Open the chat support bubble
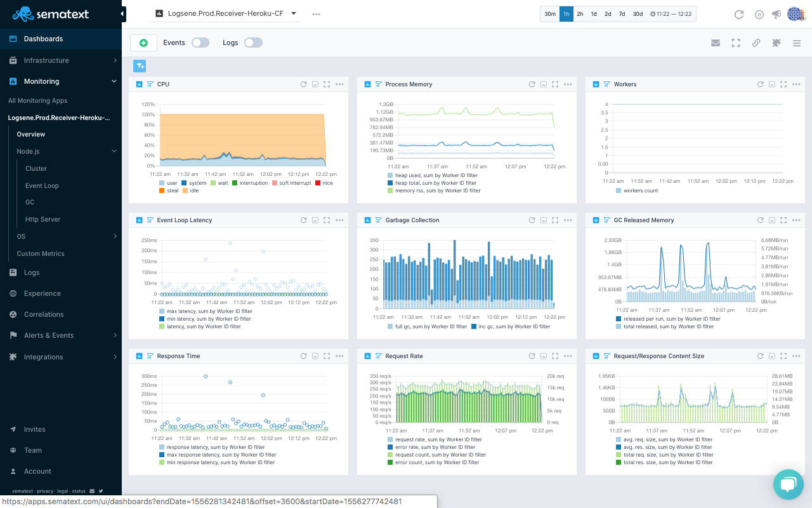Image resolution: width=812 pixels, height=508 pixels. tap(789, 485)
